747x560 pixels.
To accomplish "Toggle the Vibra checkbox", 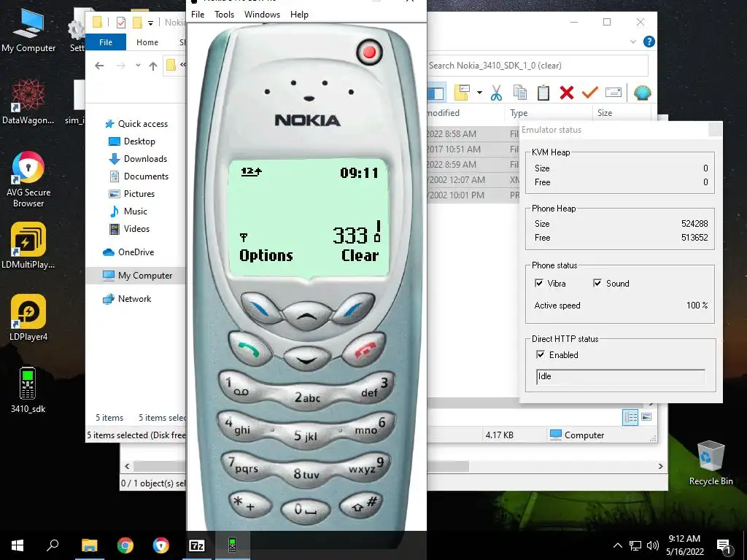I will 539,284.
